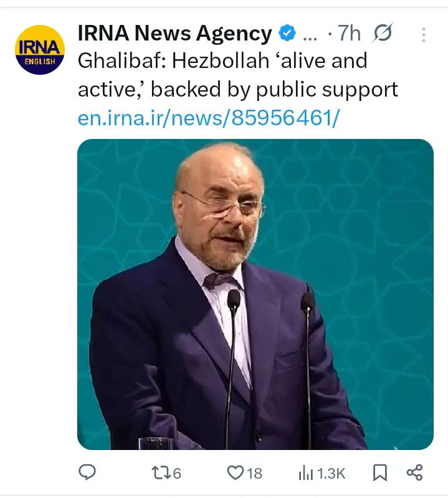
Task: Open the photo of the speaker at the microphones
Action: (255, 294)
